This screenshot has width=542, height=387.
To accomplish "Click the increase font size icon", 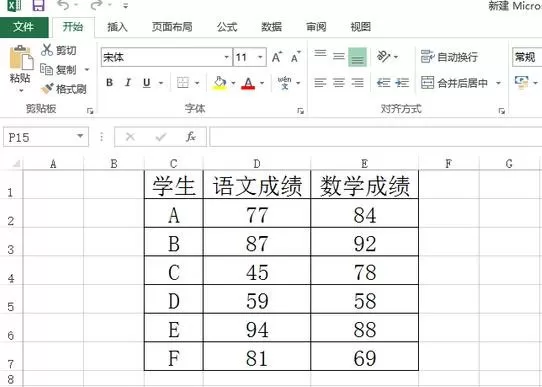I will click(277, 57).
